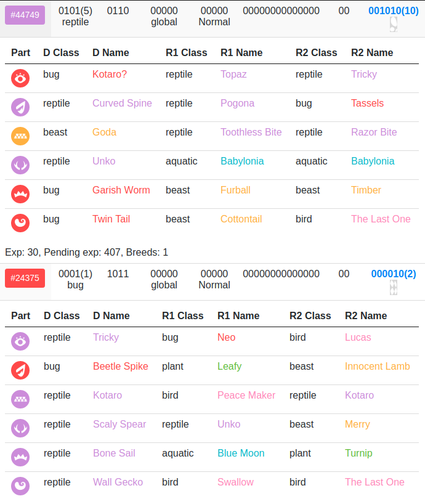Click the blue 000010(2) link
The image size is (425, 504).
coord(393,274)
